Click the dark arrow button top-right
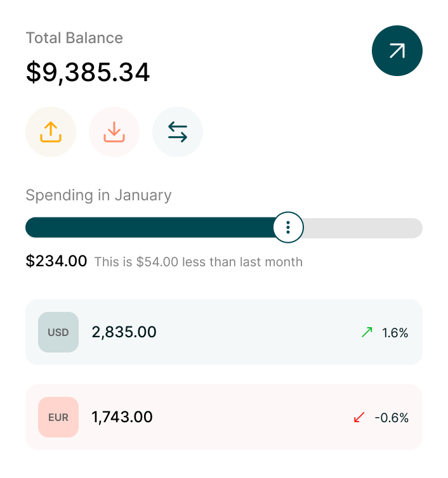 pos(397,51)
